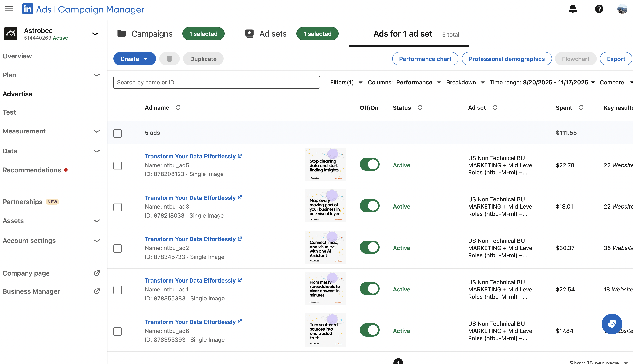Click the Campaigns folder icon
Image resolution: width=633 pixels, height=364 pixels.
click(x=122, y=33)
